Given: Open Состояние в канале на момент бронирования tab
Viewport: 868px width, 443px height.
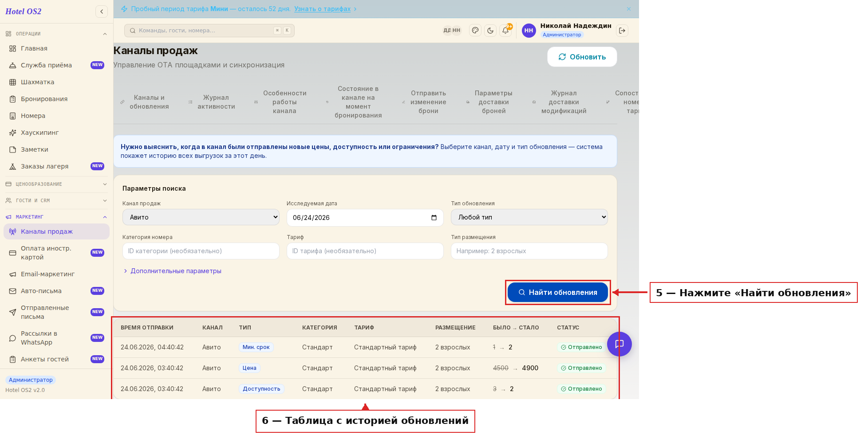Looking at the screenshot, I should [x=354, y=102].
